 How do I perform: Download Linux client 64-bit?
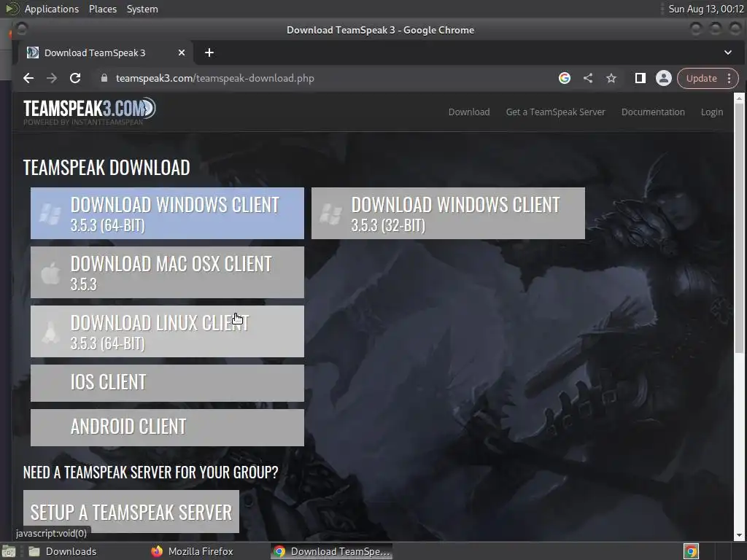(x=167, y=332)
